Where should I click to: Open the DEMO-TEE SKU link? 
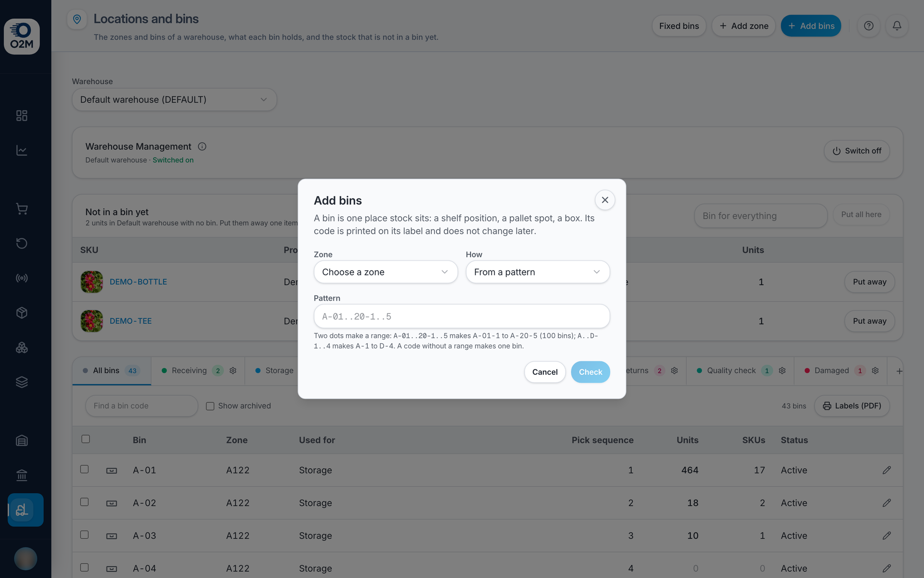[x=130, y=321]
